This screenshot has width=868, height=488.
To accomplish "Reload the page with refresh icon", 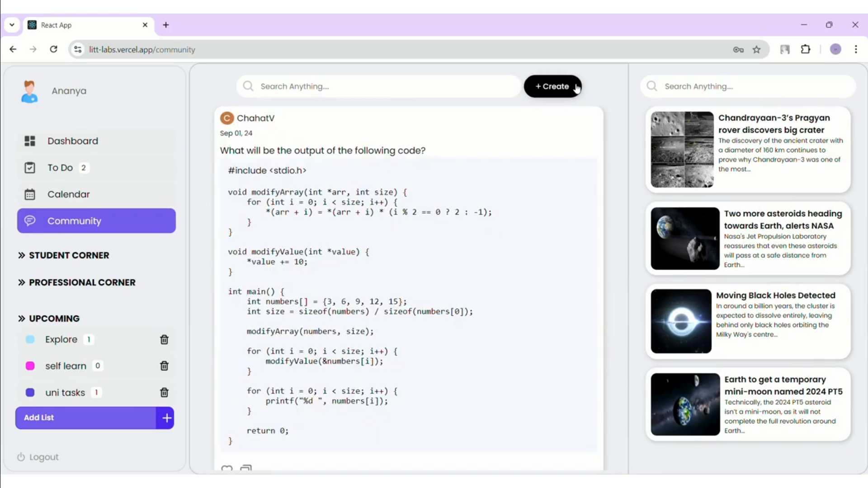I will tap(53, 49).
